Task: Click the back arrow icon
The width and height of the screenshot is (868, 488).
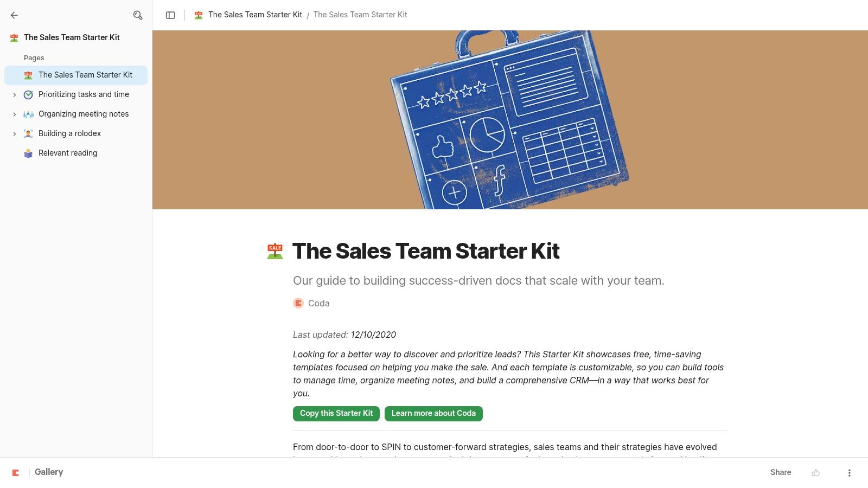Action: tap(14, 15)
